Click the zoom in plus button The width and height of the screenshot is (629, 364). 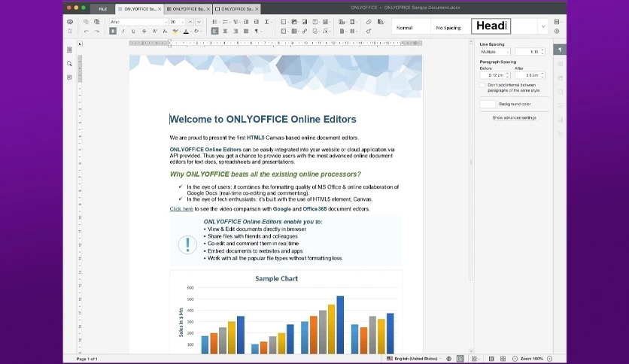(x=549, y=359)
